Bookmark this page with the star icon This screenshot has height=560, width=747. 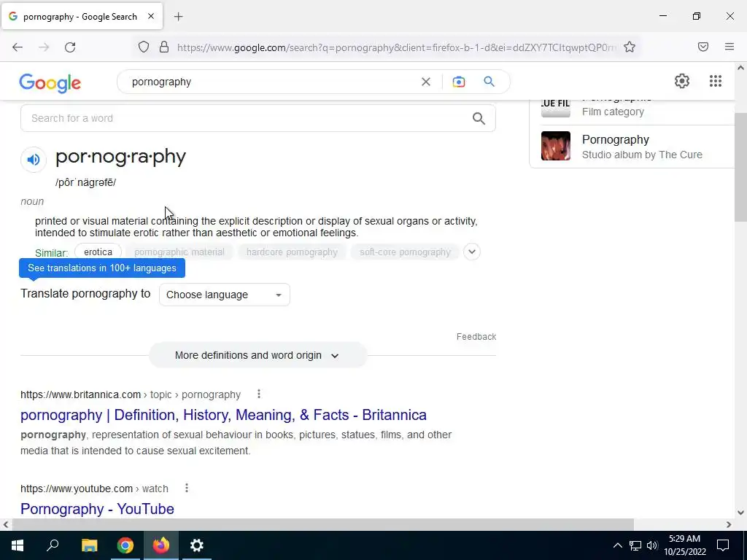(630, 47)
